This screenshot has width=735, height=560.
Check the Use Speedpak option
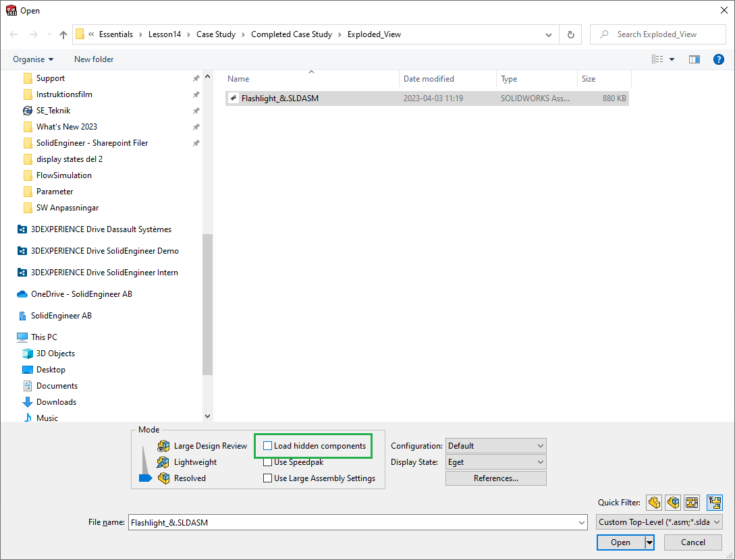(268, 462)
